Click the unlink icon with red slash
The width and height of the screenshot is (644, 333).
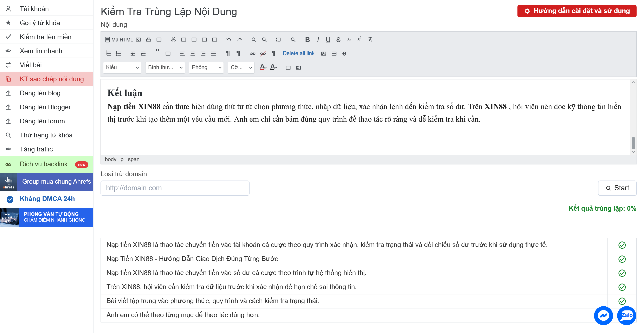pos(263,53)
